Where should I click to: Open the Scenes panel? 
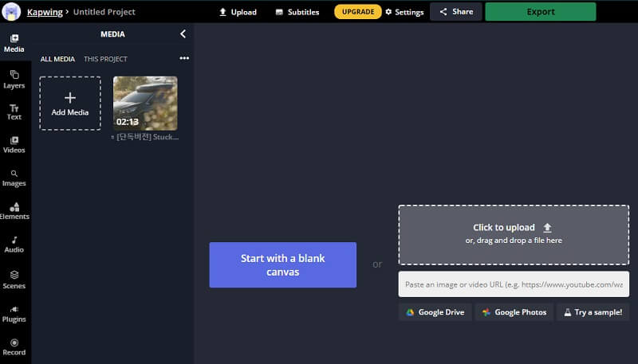[x=14, y=279]
